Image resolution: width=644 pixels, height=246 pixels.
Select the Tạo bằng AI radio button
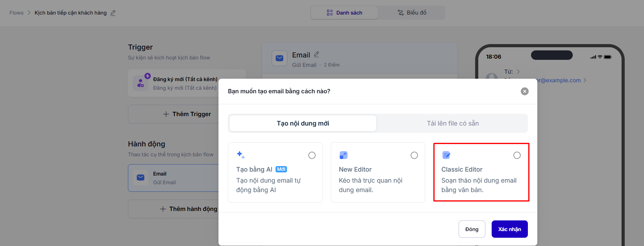coord(312,155)
